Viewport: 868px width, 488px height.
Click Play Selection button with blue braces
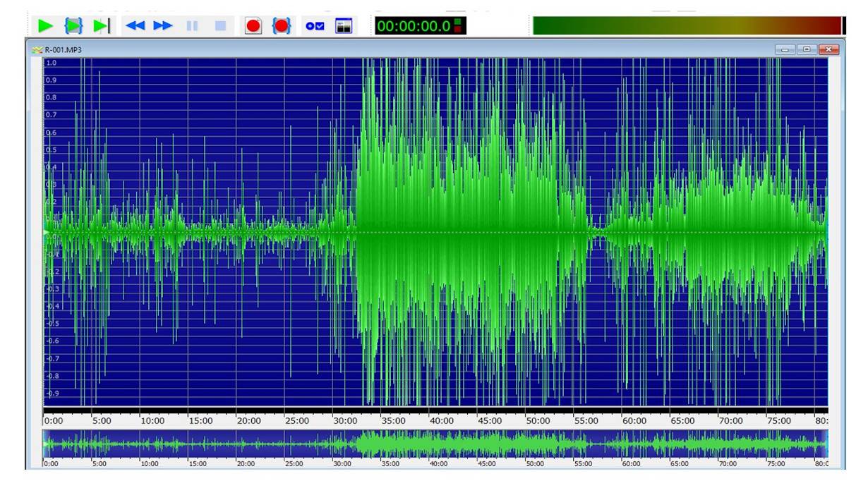pos(73,26)
